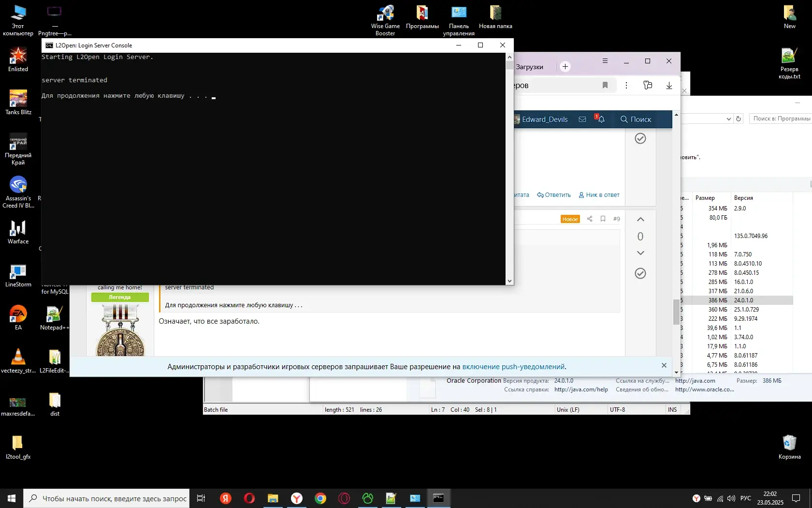
Task: Open the EA app shortcut
Action: click(x=18, y=318)
